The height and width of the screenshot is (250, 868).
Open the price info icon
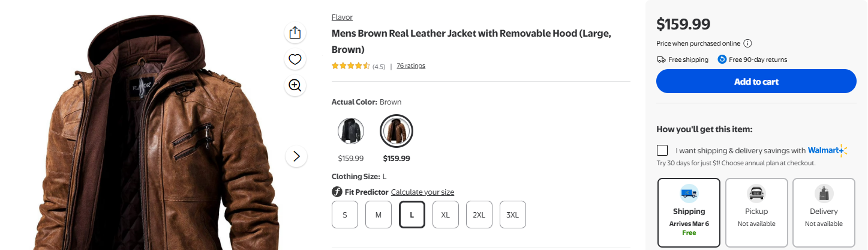pos(747,43)
